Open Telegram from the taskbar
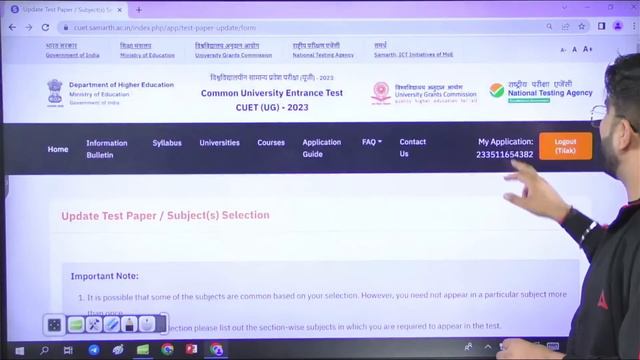This screenshot has height=360, width=640. (94, 350)
